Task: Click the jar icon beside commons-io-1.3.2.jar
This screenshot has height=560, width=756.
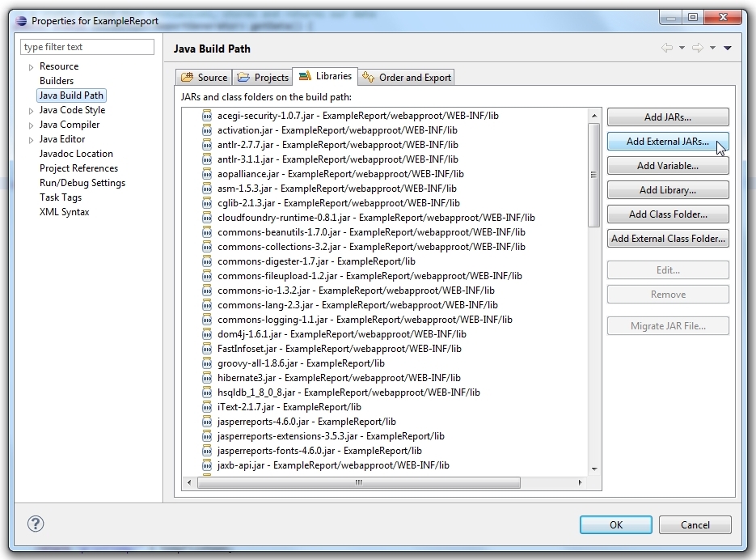Action: pos(207,291)
